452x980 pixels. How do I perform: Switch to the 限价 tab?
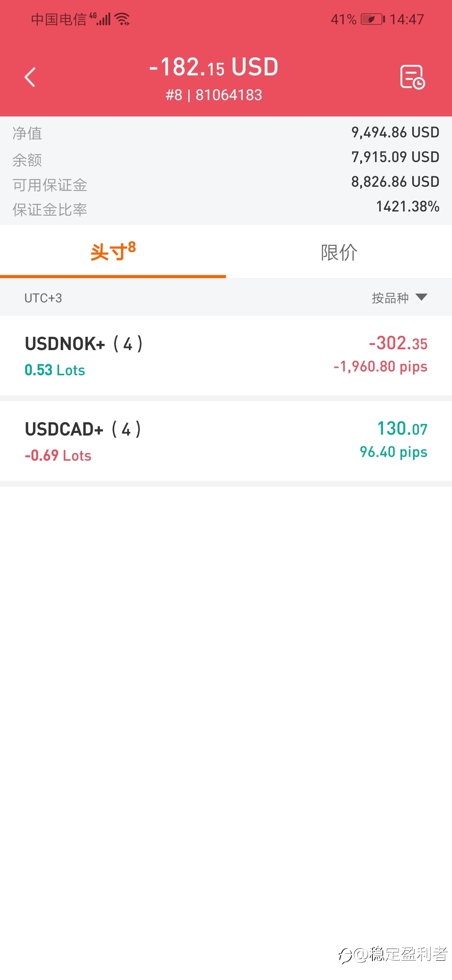[x=339, y=253]
